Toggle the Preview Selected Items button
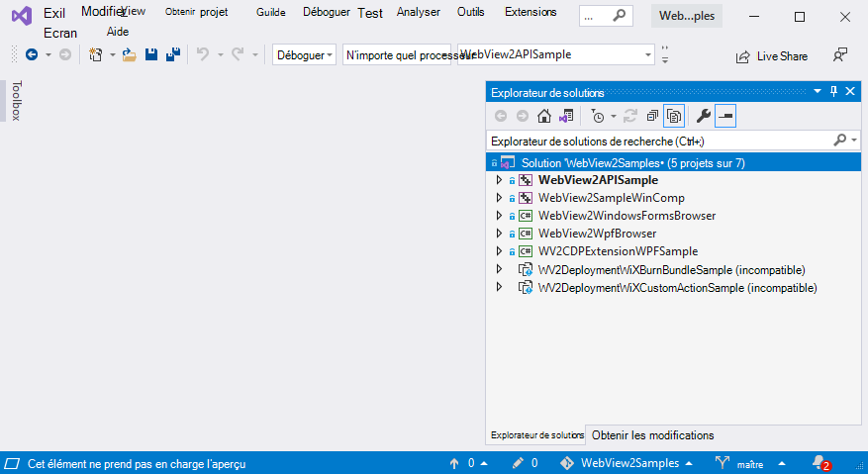868x474 pixels. [725, 116]
